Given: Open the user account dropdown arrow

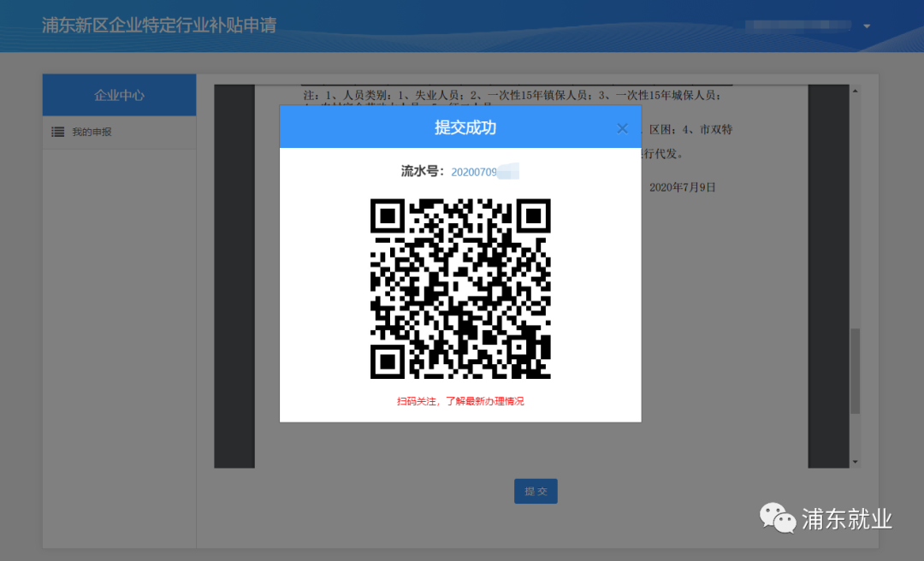Looking at the screenshot, I should pos(867,26).
